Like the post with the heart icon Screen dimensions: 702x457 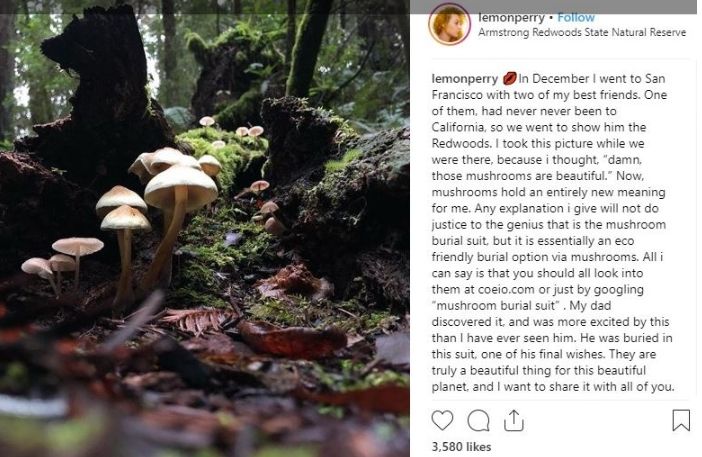coord(442,420)
